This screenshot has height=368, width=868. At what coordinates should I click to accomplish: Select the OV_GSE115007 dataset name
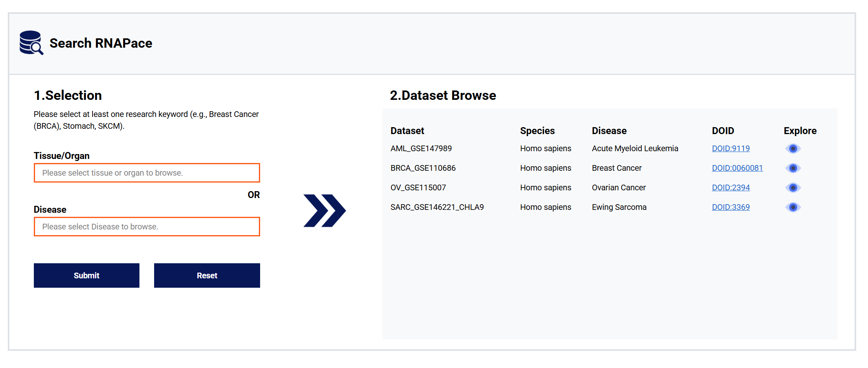tap(418, 188)
